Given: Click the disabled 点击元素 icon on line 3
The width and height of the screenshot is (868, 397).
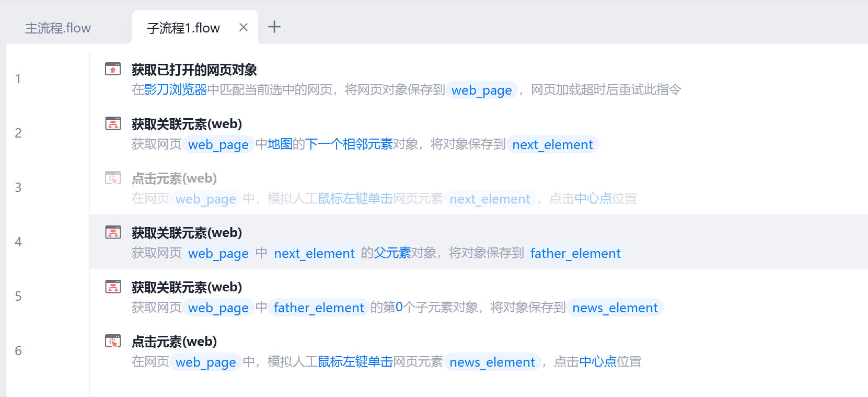Looking at the screenshot, I should click(x=113, y=178).
